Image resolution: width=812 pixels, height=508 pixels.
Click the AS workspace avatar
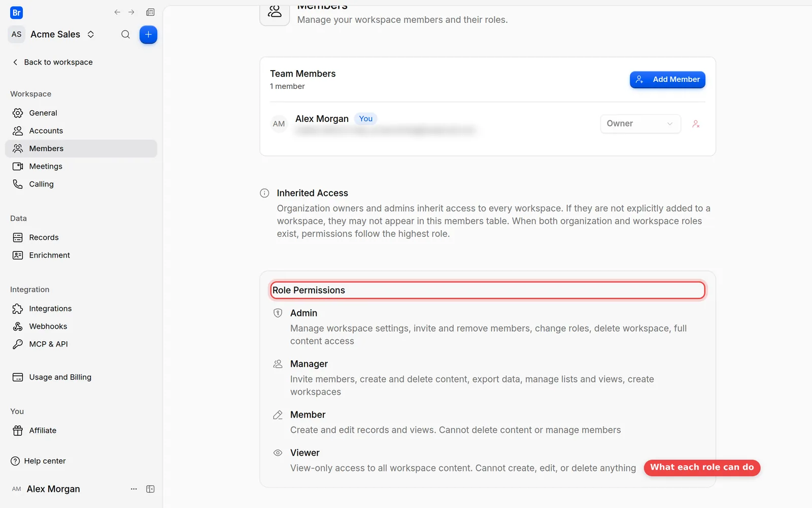pyautogui.click(x=17, y=35)
